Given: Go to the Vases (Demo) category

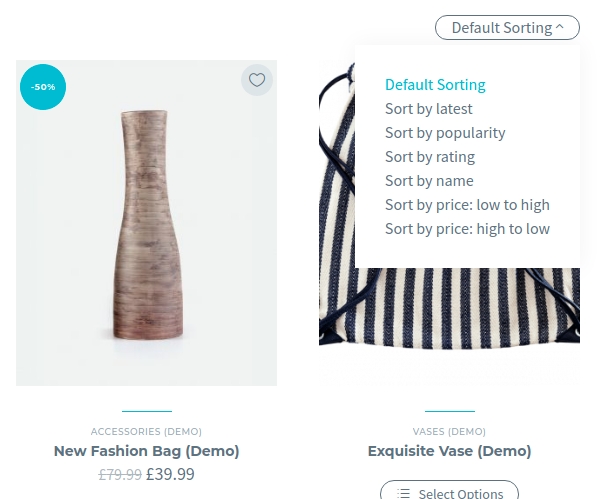Looking at the screenshot, I should click(x=449, y=432).
